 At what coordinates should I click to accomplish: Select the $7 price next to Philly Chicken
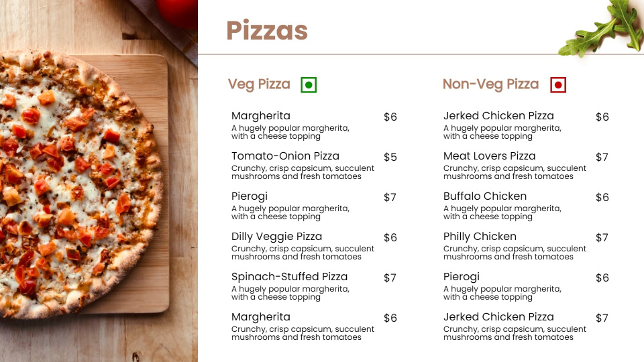click(x=602, y=238)
